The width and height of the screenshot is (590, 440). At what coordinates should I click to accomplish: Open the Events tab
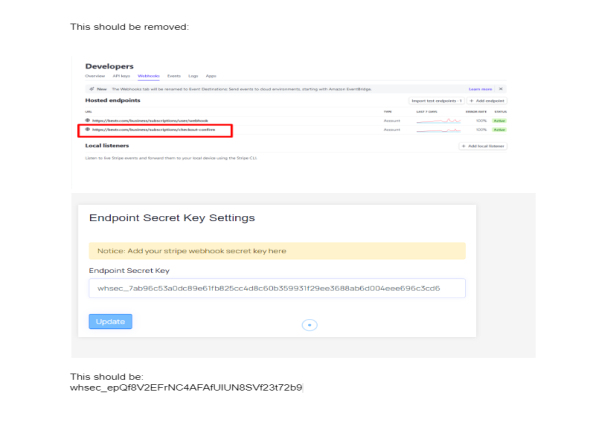[x=174, y=76]
